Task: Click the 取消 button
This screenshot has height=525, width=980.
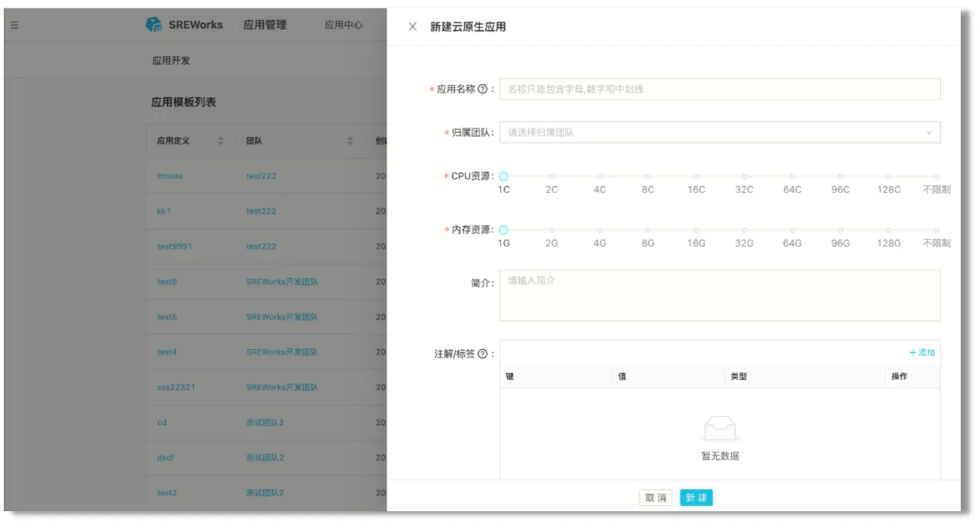Action: 656,498
